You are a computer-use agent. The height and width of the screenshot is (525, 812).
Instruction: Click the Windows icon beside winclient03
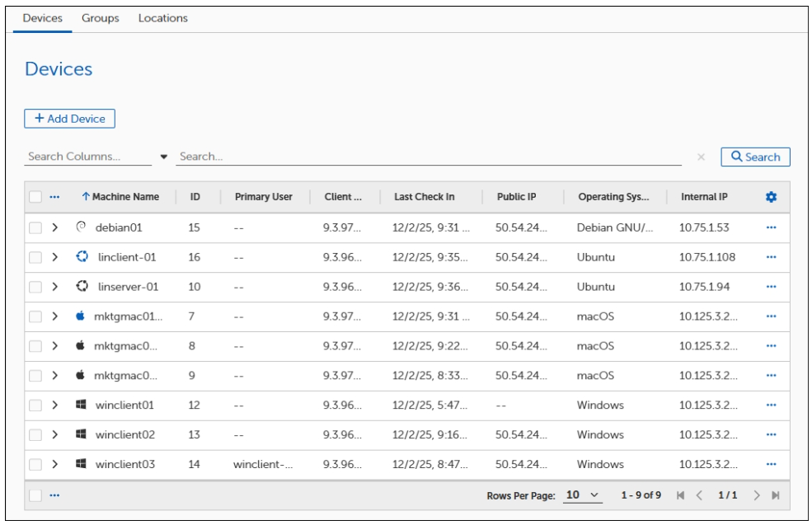point(82,464)
